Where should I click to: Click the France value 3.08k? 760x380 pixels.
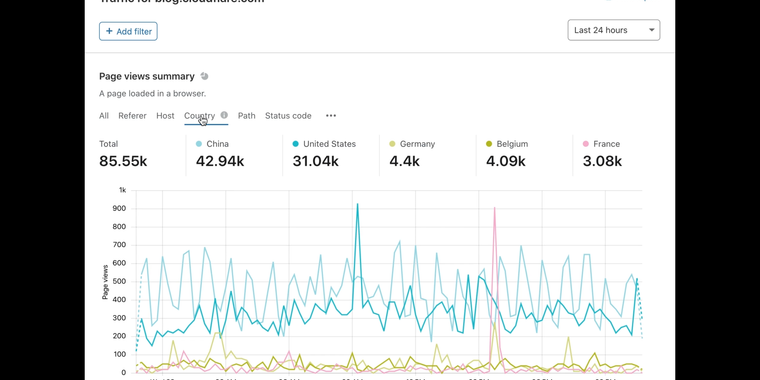tap(602, 161)
